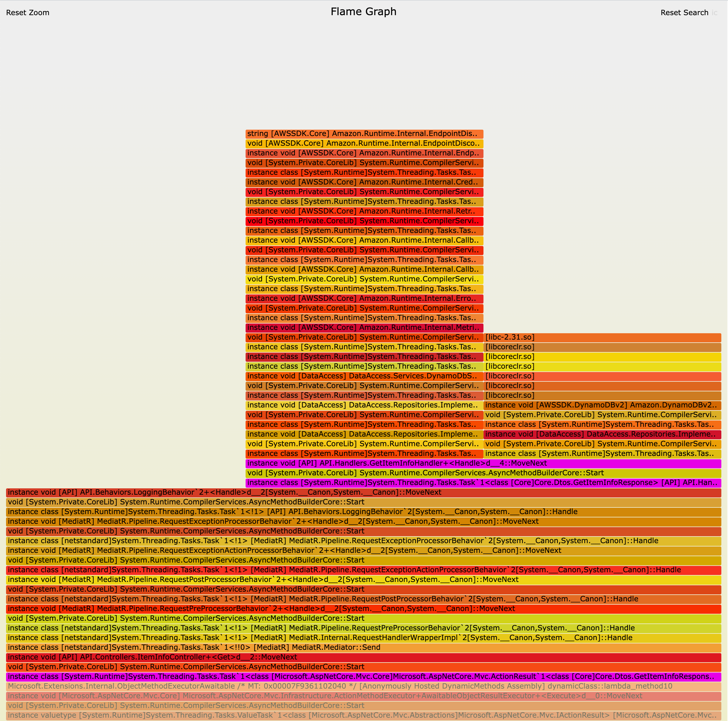Zoom into the '[AWSSDK.DynamoDBv2] Amazon.DynamoDBv2..' frame

603,405
